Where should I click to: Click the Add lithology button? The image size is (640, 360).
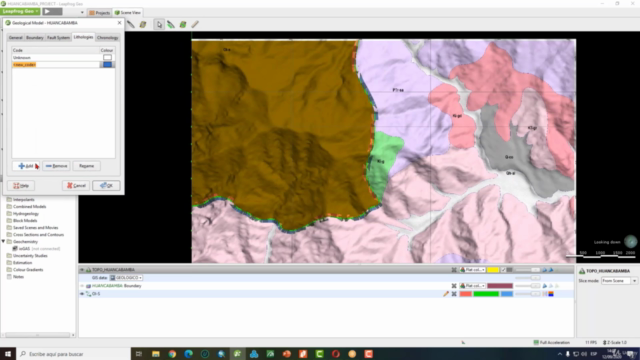click(x=26, y=166)
